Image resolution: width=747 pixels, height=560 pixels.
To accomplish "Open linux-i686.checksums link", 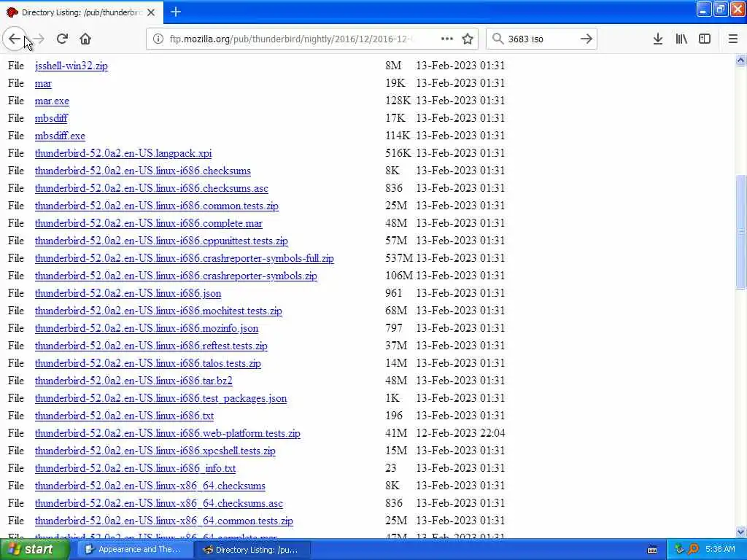I will tap(143, 171).
